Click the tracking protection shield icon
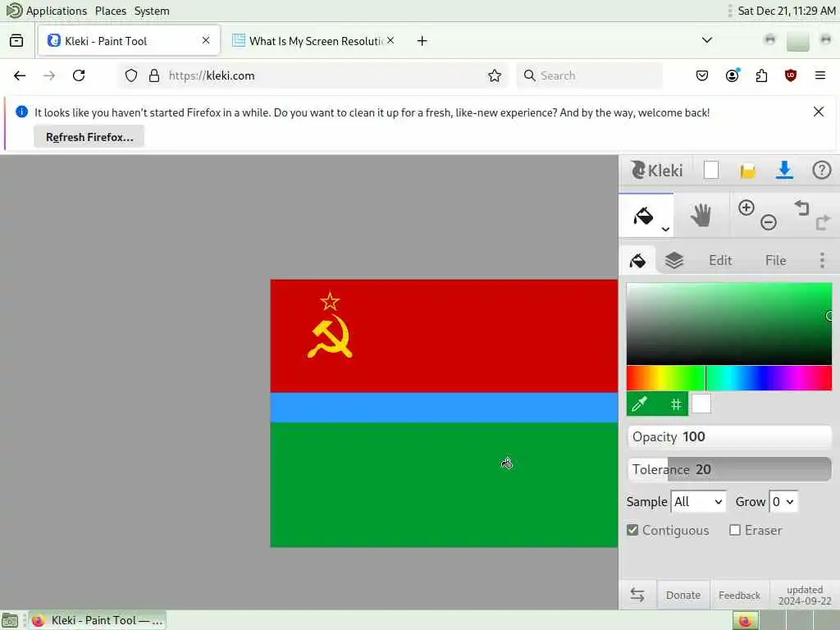The width and height of the screenshot is (840, 630). pos(131,75)
